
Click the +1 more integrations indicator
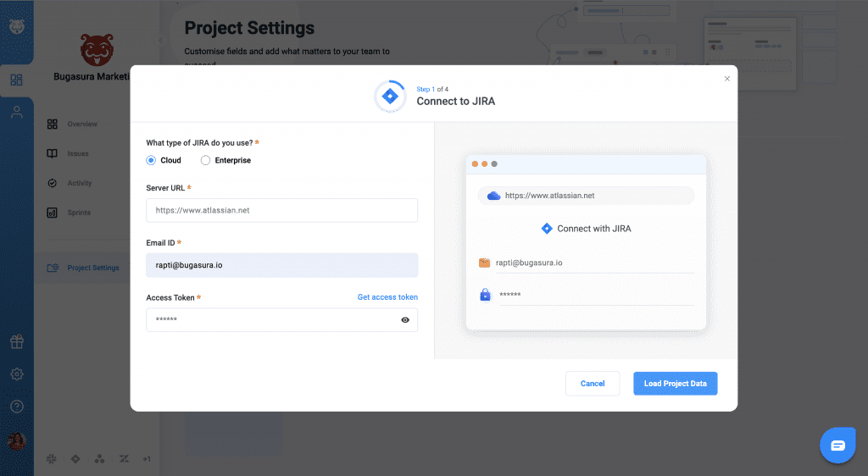(147, 459)
